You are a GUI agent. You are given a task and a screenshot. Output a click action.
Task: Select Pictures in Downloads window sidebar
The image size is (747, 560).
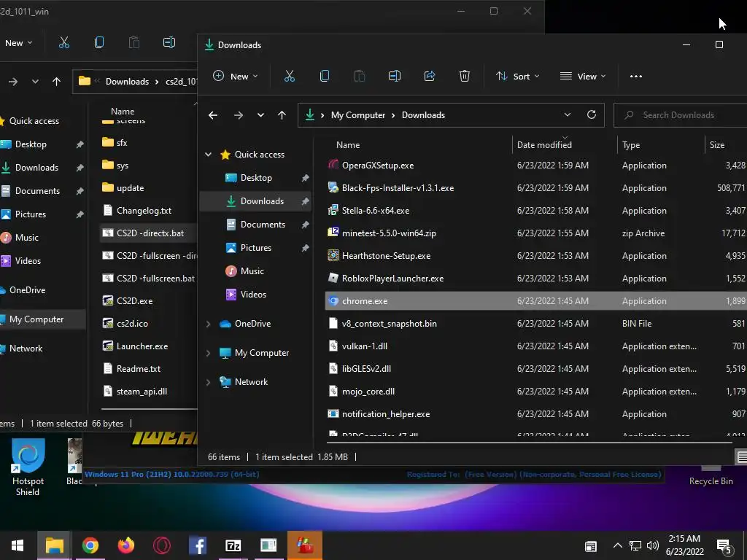pos(256,248)
